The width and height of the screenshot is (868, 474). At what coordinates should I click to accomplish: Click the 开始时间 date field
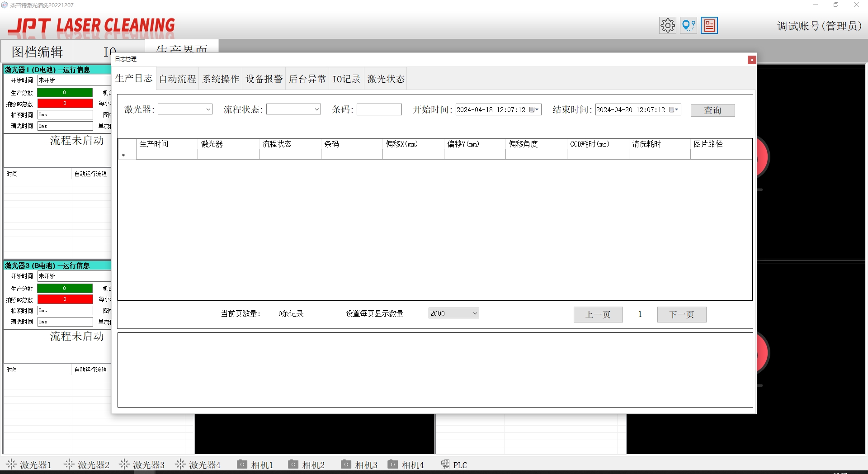(498, 109)
